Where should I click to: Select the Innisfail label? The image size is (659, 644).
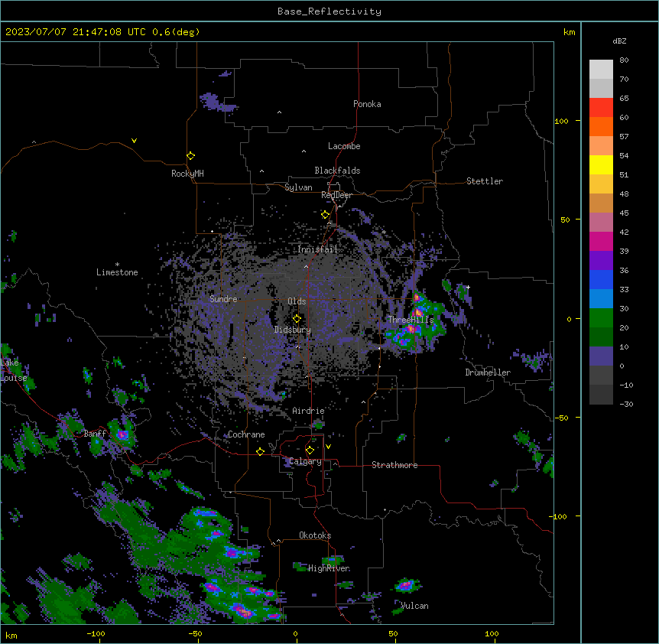(317, 249)
